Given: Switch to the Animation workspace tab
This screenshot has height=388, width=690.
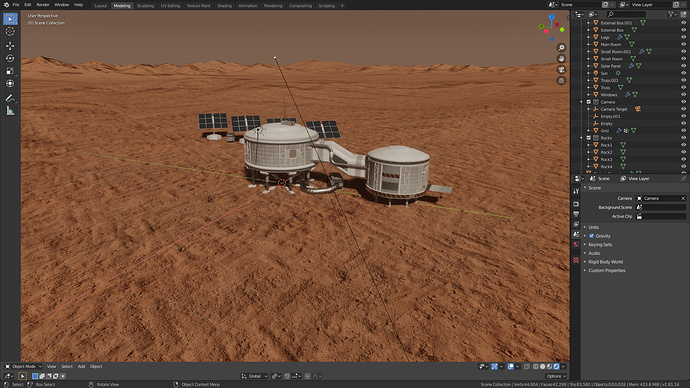Looking at the screenshot, I should [248, 6].
